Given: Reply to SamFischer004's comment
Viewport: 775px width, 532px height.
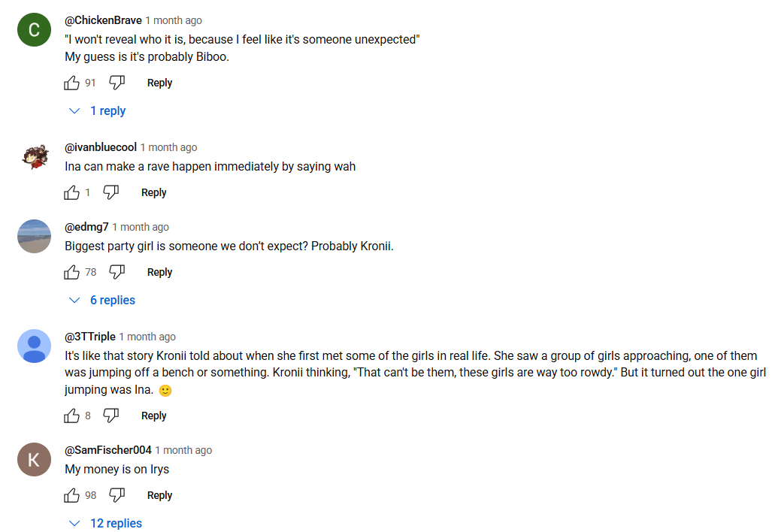Looking at the screenshot, I should [x=159, y=495].
